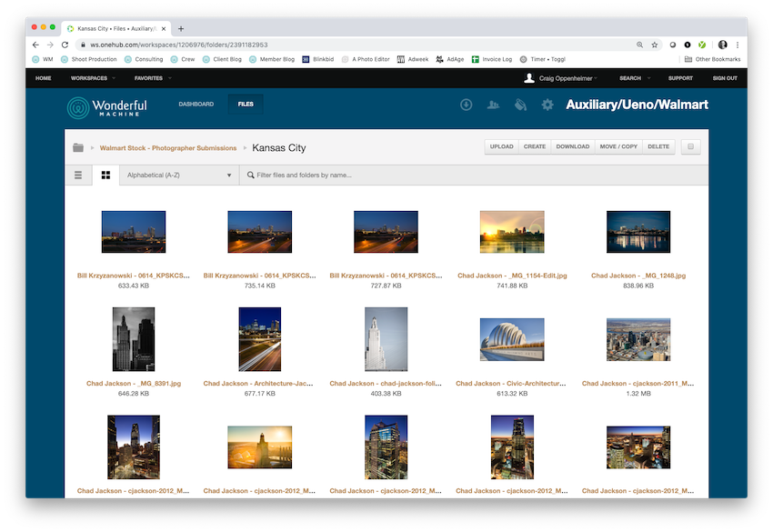Switch to the Dashboard tab
773x532 pixels.
[196, 104]
